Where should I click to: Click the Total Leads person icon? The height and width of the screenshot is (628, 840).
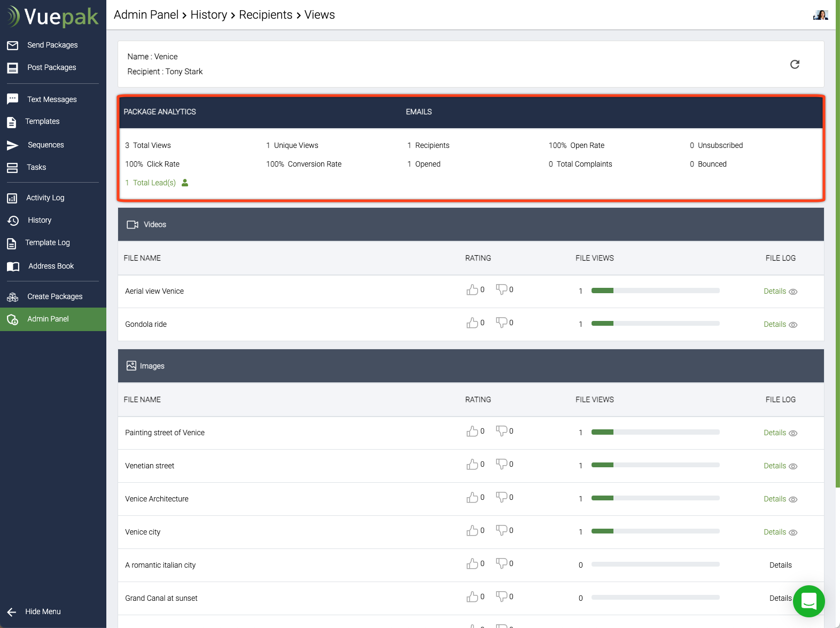185,183
